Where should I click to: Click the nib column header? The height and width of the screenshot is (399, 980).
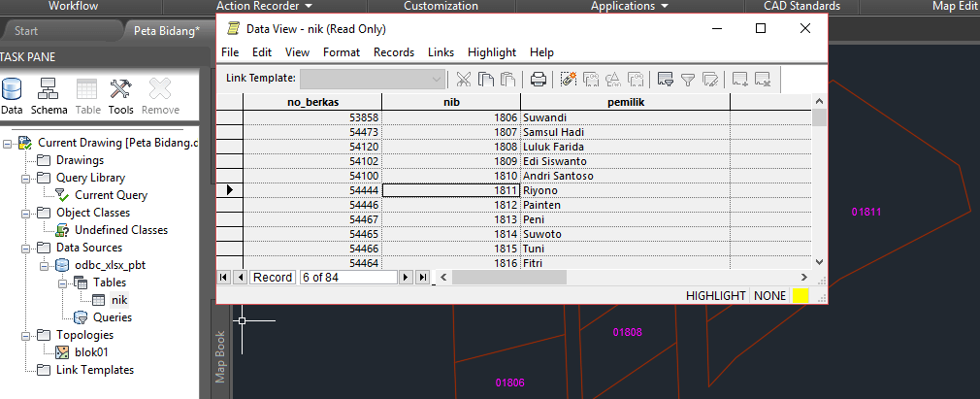pos(451,101)
